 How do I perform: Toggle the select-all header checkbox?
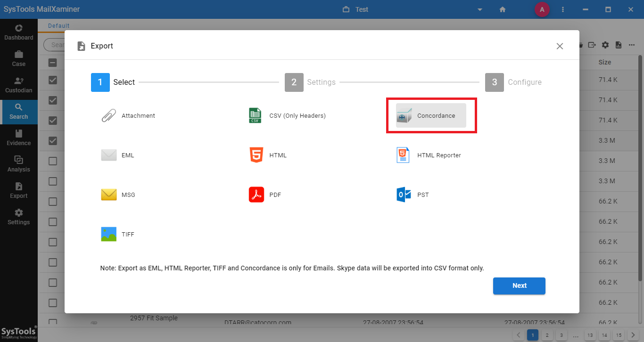pyautogui.click(x=53, y=62)
